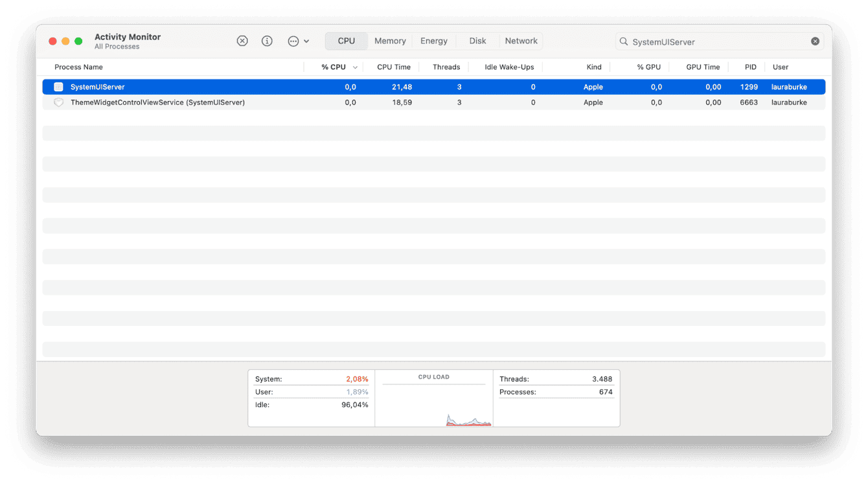Click the magnifying glass search icon
This screenshot has height=484, width=868.
pyautogui.click(x=622, y=41)
